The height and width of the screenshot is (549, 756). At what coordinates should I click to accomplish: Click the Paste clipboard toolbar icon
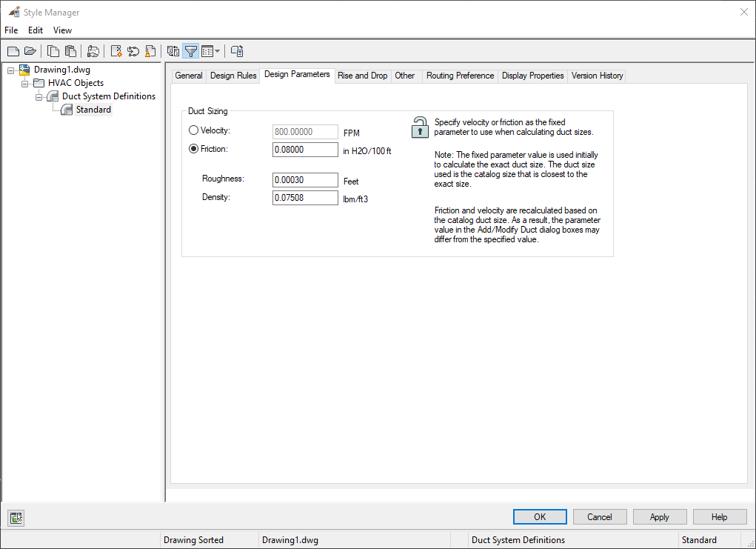[x=70, y=51]
